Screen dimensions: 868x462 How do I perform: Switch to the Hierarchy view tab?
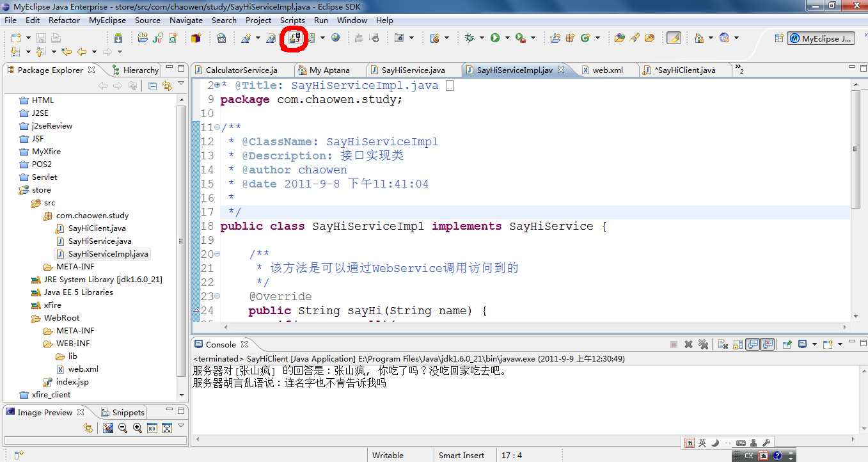click(135, 70)
